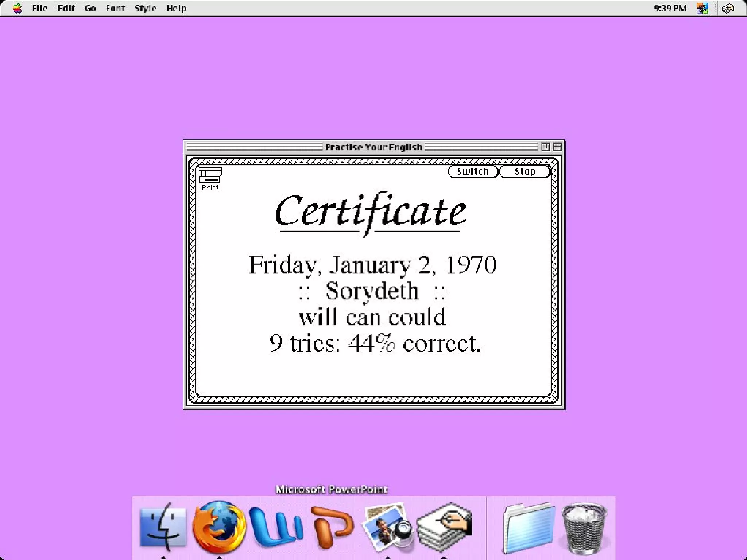Screen dimensions: 747x560
Task: Click the Print icon on the certificate
Action: point(210,176)
